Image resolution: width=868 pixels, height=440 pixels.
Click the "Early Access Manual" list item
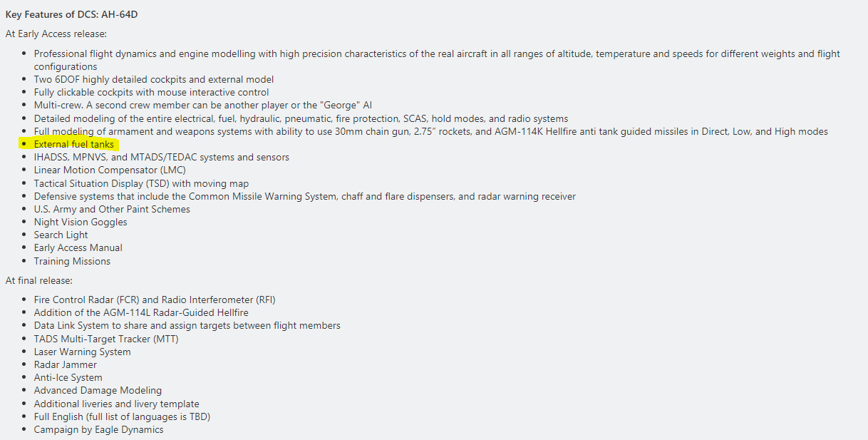pyautogui.click(x=78, y=247)
